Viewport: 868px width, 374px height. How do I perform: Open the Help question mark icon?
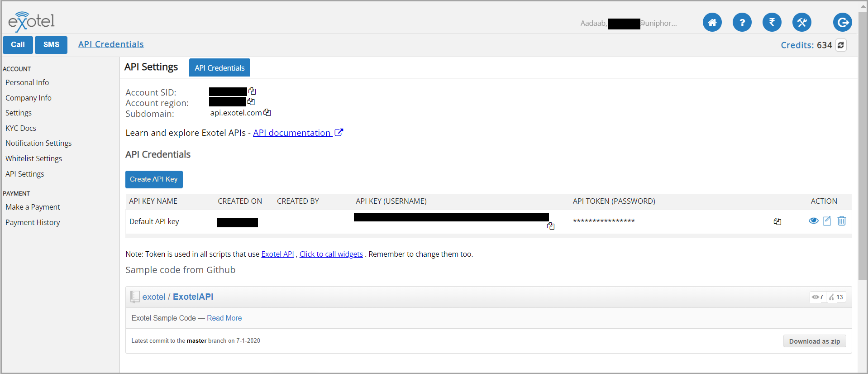coord(742,22)
